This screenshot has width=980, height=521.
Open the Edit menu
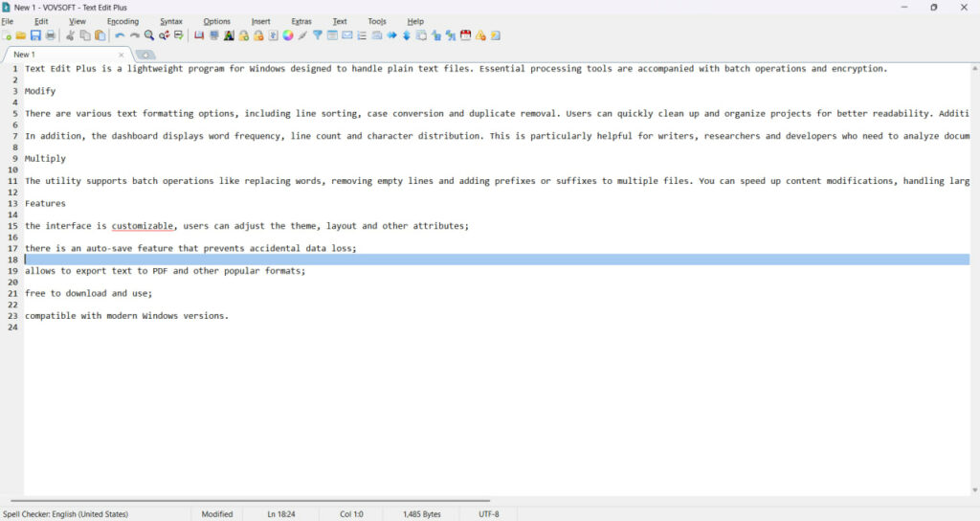click(41, 21)
